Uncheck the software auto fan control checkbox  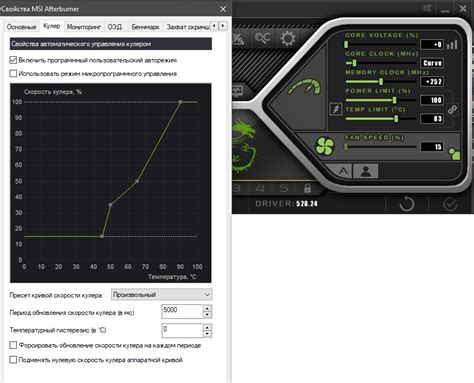pyautogui.click(x=13, y=60)
